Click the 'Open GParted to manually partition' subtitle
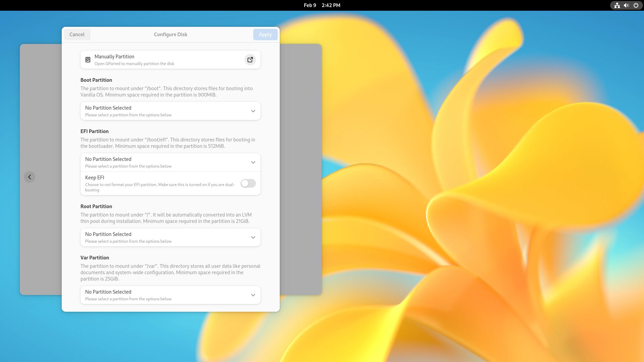 [x=134, y=64]
